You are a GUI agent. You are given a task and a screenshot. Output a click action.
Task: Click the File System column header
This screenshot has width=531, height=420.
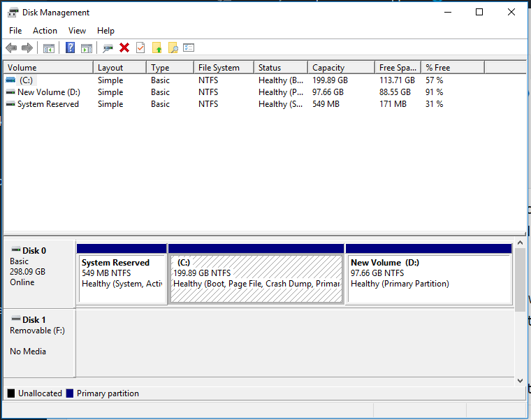(x=219, y=68)
